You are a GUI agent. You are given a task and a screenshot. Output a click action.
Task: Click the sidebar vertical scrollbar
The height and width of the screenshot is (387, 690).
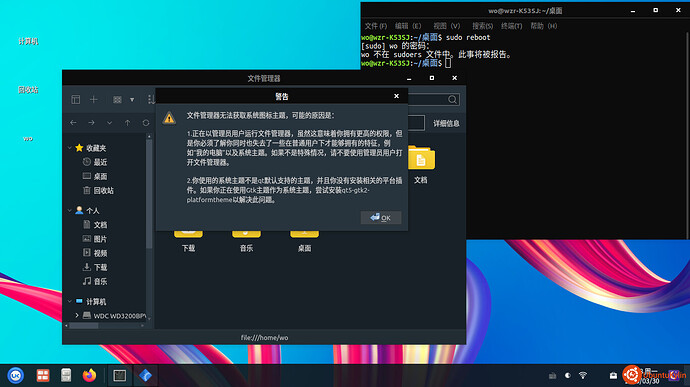pos(149,194)
